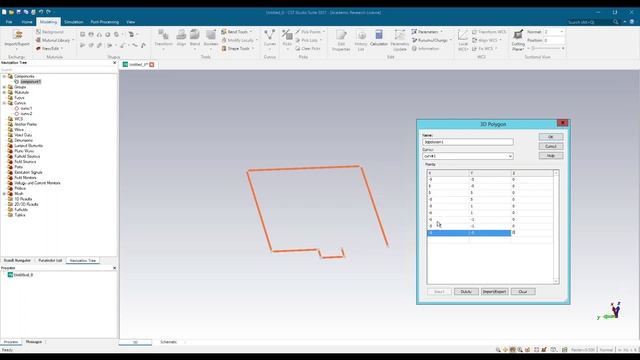Open the Bend Tools dropdown
Screen dimensions: 640x360
237,32
